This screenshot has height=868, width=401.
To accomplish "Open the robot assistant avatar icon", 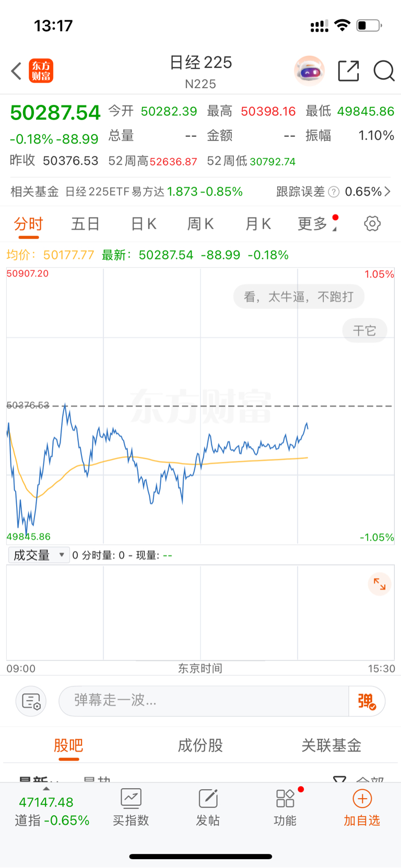I will [x=309, y=70].
